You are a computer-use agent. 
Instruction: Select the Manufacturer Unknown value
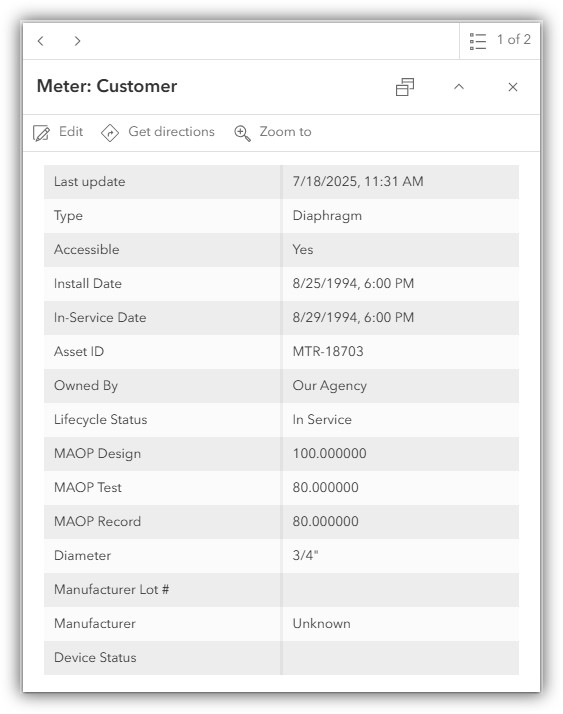322,623
